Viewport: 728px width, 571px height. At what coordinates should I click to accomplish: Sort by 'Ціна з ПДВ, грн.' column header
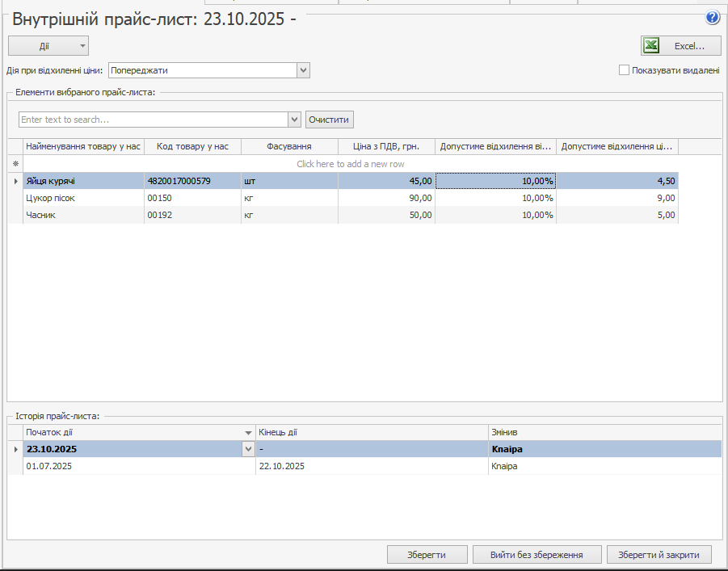point(386,146)
